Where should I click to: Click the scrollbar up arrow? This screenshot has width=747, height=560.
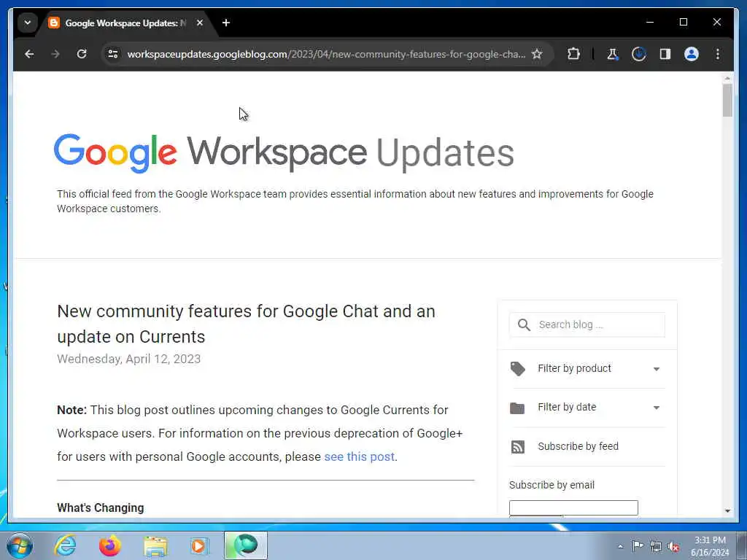click(727, 78)
